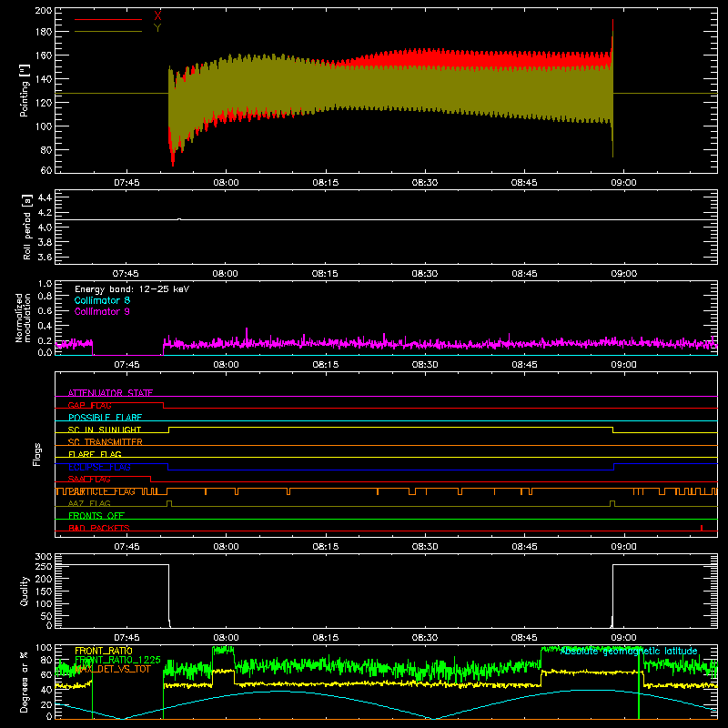Image resolution: width=728 pixels, height=728 pixels.
Task: Click the 08:00 time label under modulation plot
Action: [x=226, y=365]
